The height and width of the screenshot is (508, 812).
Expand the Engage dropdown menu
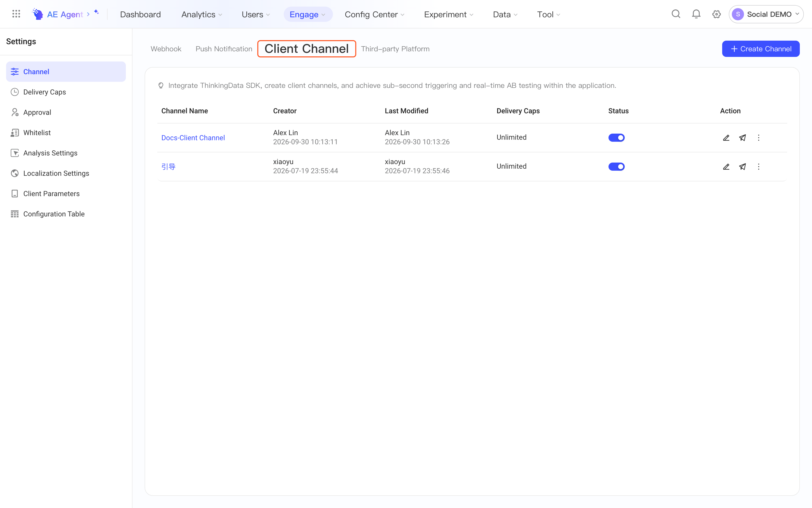[308, 14]
